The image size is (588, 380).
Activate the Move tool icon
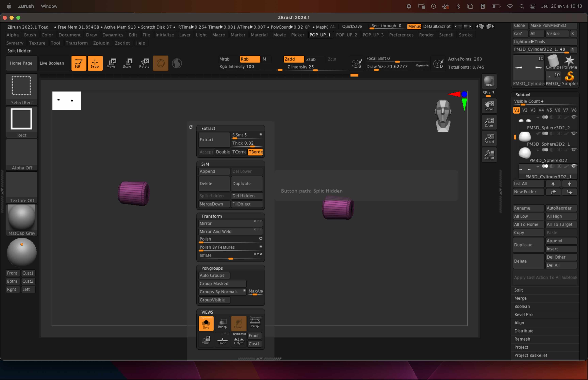pos(111,63)
